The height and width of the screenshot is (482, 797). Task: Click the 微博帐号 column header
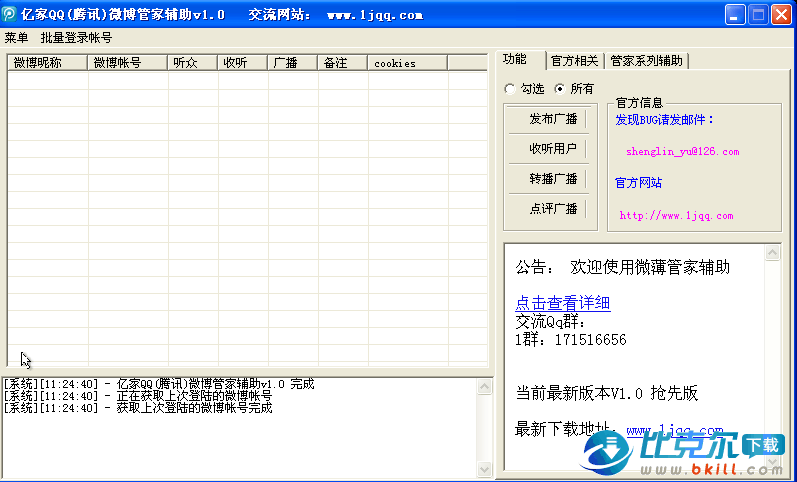click(127, 63)
